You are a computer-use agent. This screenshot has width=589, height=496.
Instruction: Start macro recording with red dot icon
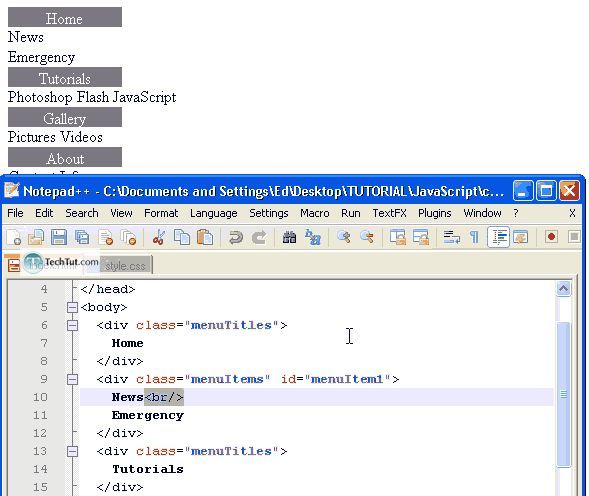[x=551, y=237]
